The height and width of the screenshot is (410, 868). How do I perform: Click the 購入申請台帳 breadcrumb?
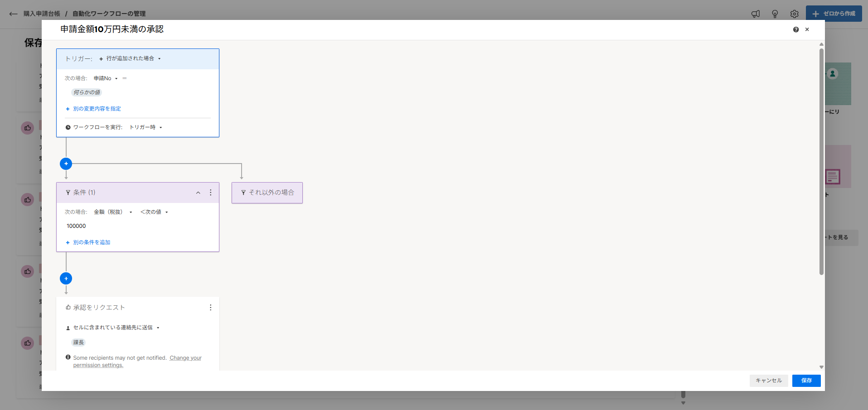[42, 14]
